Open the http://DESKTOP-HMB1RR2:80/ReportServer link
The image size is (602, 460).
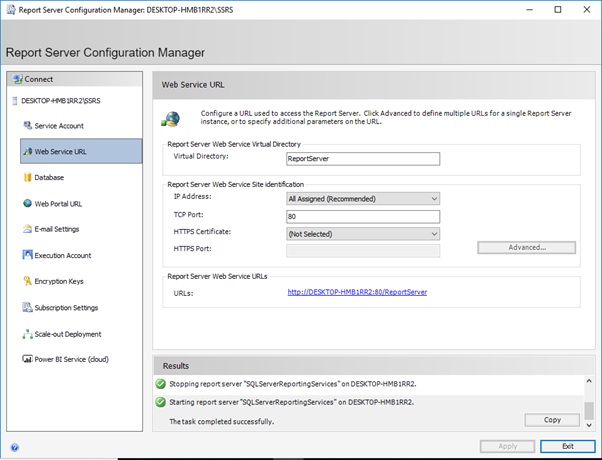(x=357, y=292)
